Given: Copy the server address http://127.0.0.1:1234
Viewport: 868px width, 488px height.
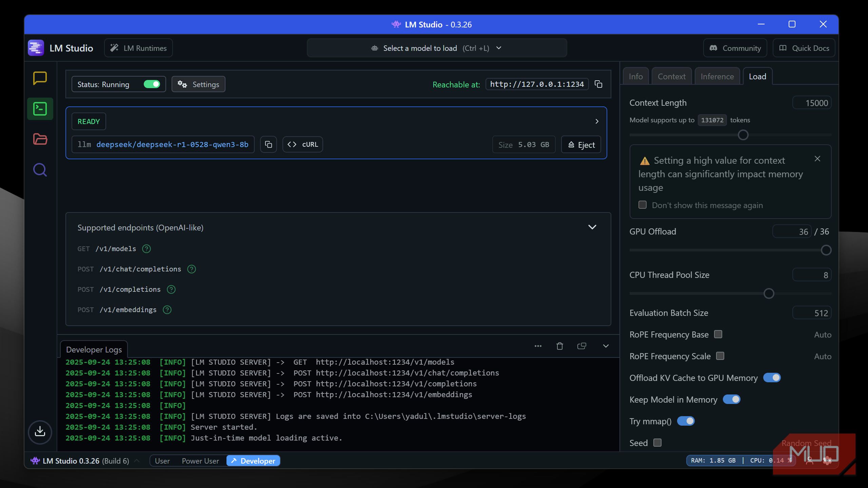Looking at the screenshot, I should click(x=598, y=84).
